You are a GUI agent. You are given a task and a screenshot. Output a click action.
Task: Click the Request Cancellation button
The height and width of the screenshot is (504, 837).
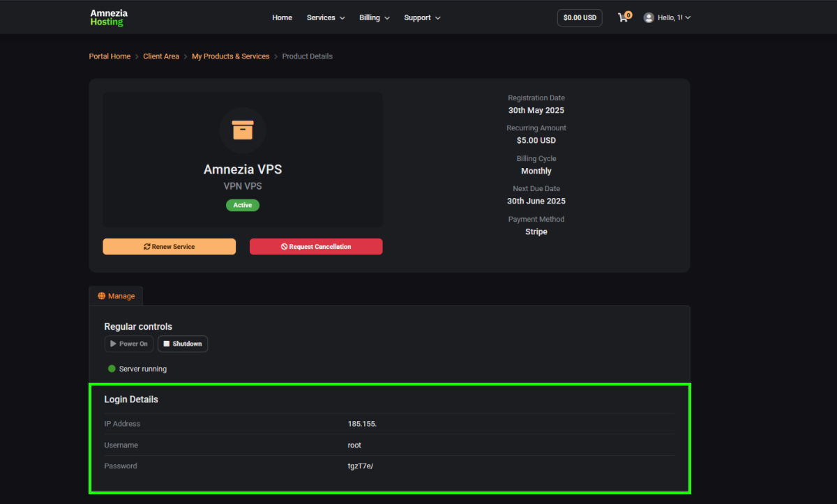click(x=316, y=247)
